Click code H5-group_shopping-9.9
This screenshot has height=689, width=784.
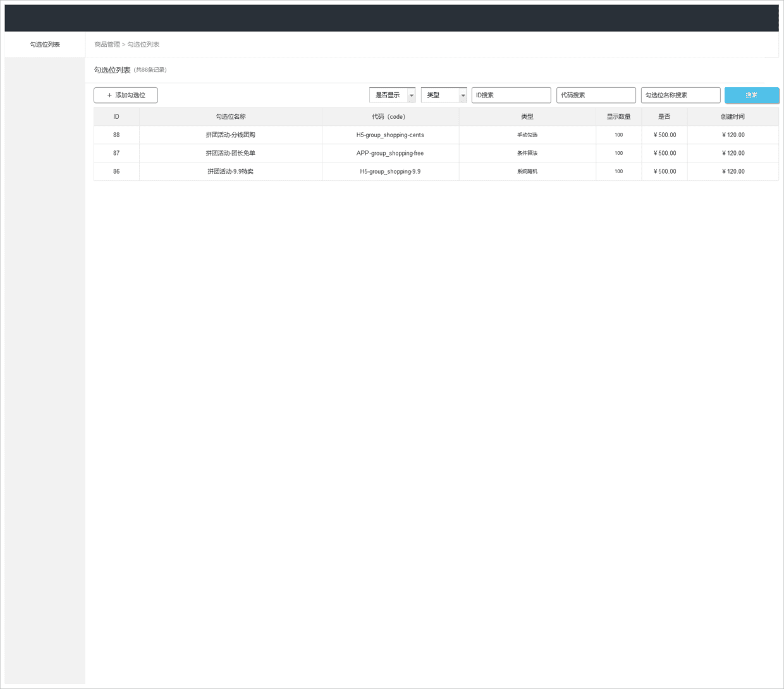coord(390,171)
